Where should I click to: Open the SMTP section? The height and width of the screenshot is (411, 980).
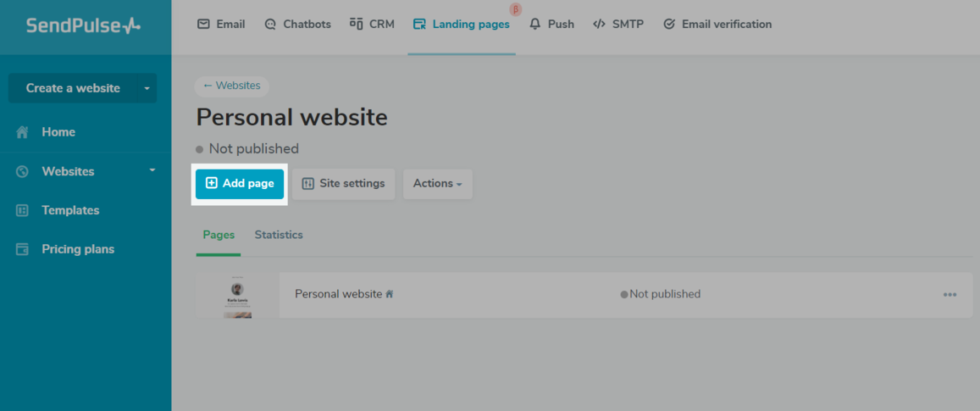(618, 25)
